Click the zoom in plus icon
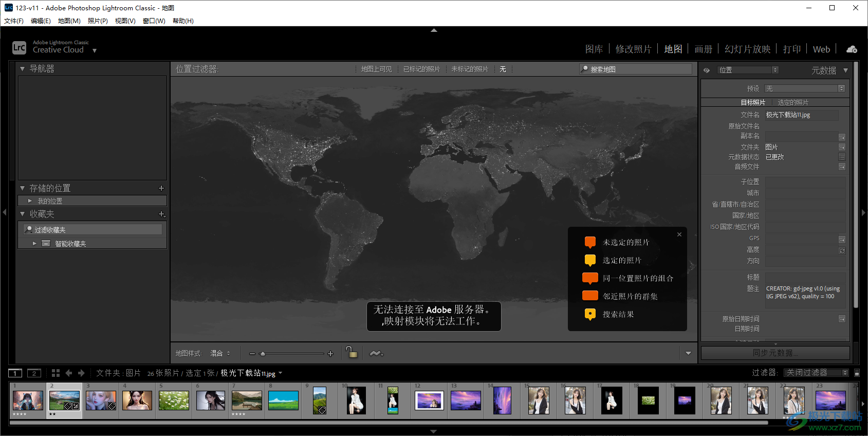This screenshot has height=436, width=868. point(330,354)
